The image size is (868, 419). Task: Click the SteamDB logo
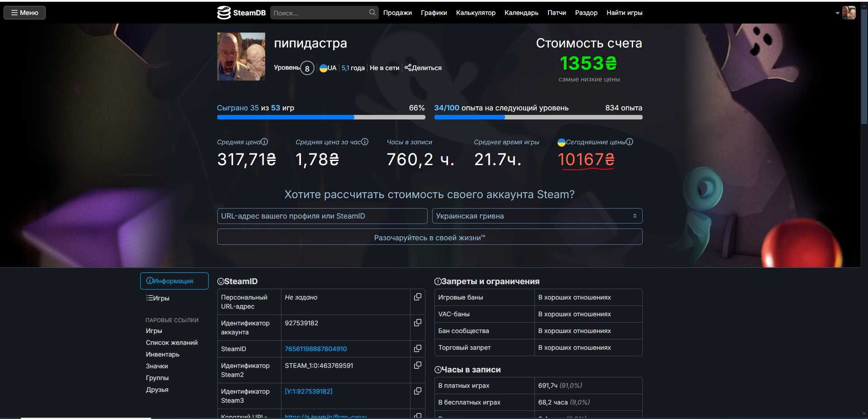pos(241,13)
